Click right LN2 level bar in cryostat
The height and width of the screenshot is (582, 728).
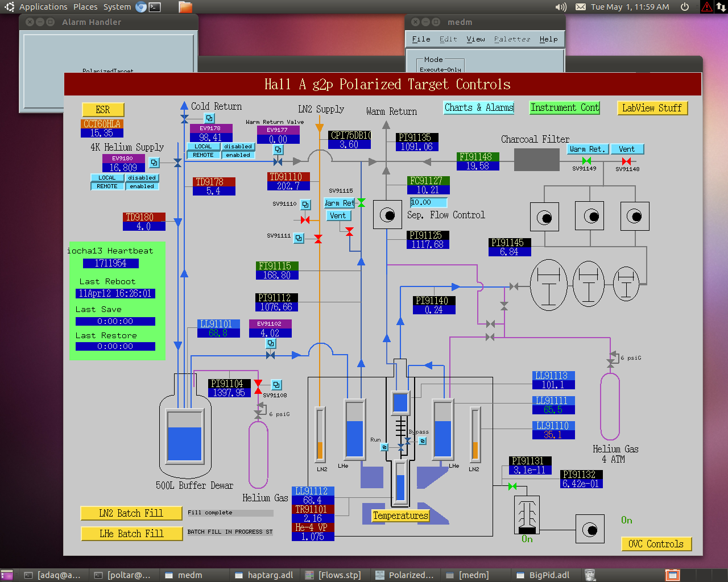475,434
